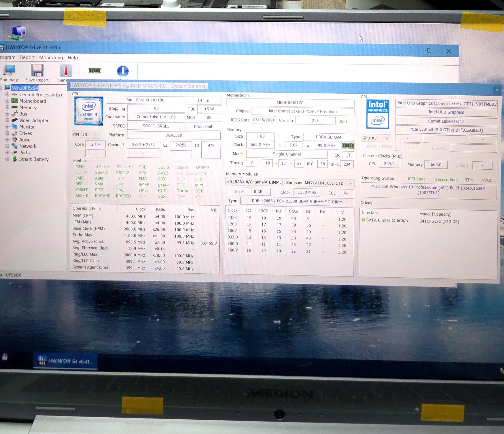Click the 'Turbo Max' operating point row
Screen dimensions: 504x434
(145, 236)
